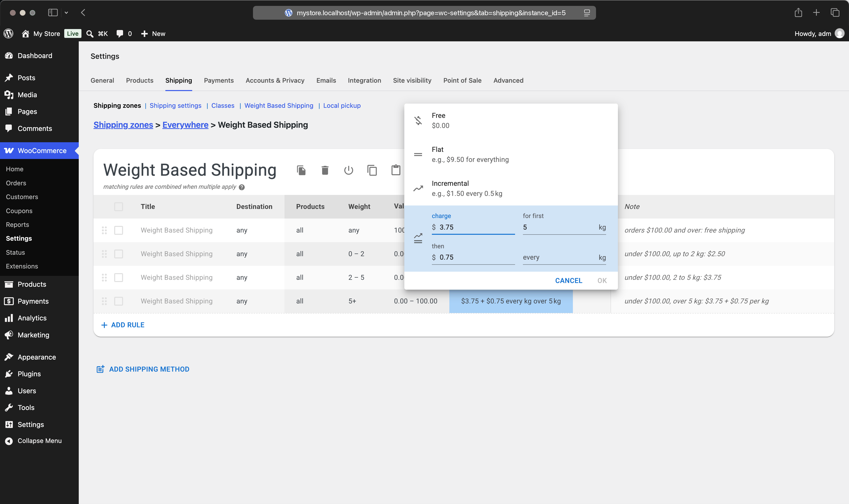The image size is (849, 504).
Task: Click ADD SHIPPING METHOD
Action: pyautogui.click(x=143, y=369)
